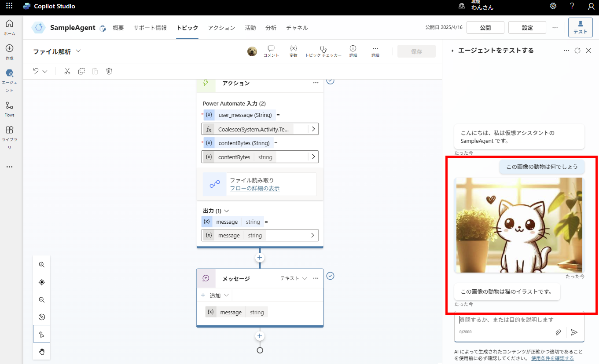Refresh the test agent conversation

(577, 50)
